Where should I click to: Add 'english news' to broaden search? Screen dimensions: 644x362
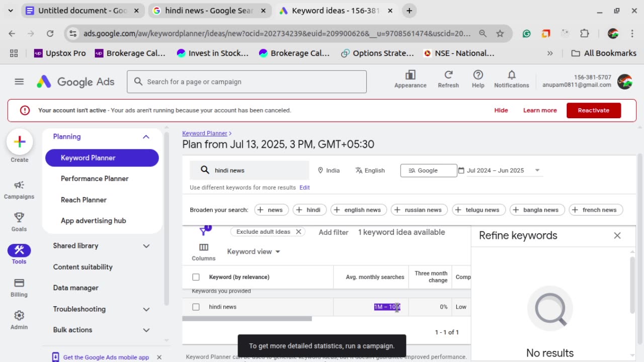pos(358,210)
